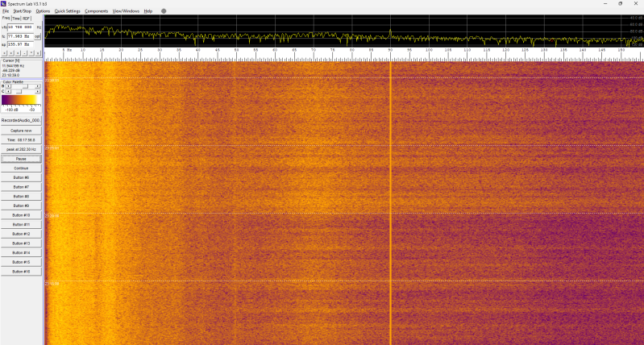Click Button #10

point(21,215)
